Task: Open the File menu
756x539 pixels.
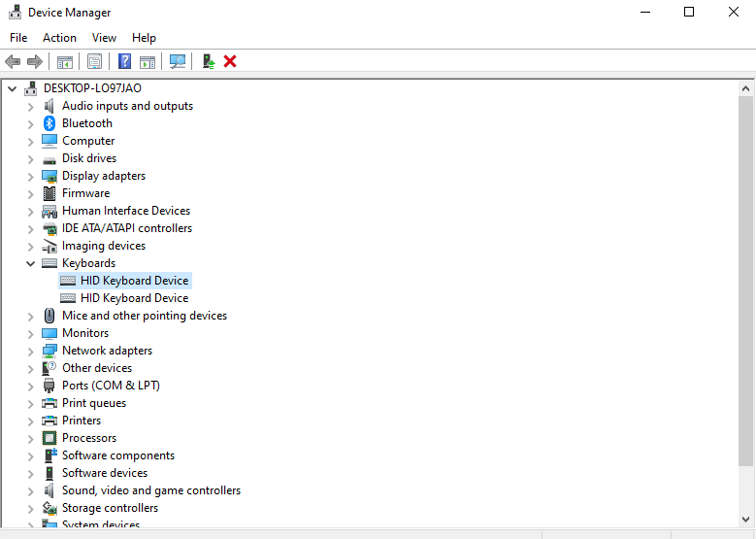Action: coord(18,38)
